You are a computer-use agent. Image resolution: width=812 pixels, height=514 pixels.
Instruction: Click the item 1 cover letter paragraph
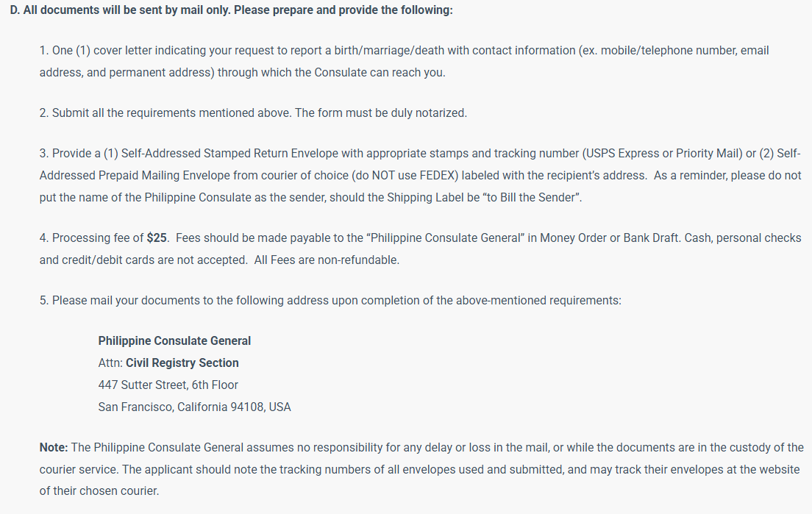pyautogui.click(x=404, y=51)
